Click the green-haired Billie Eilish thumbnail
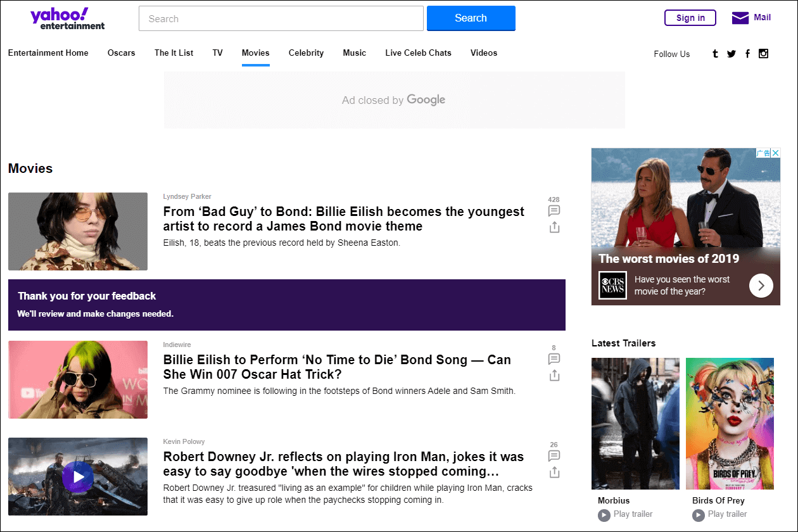798x532 pixels. (78, 379)
